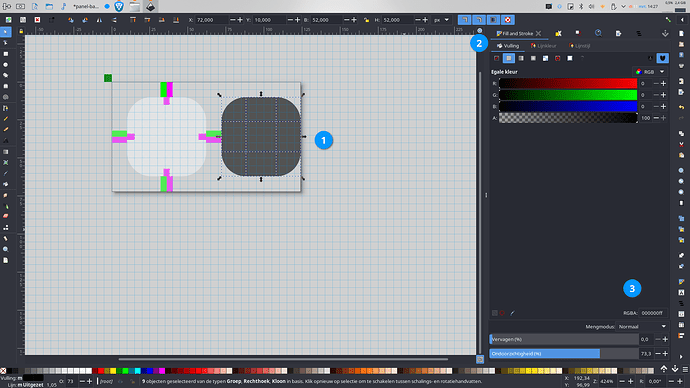Adjust the Ondoorzichtigheid opacity slider
The image size is (690, 388).
click(564, 354)
